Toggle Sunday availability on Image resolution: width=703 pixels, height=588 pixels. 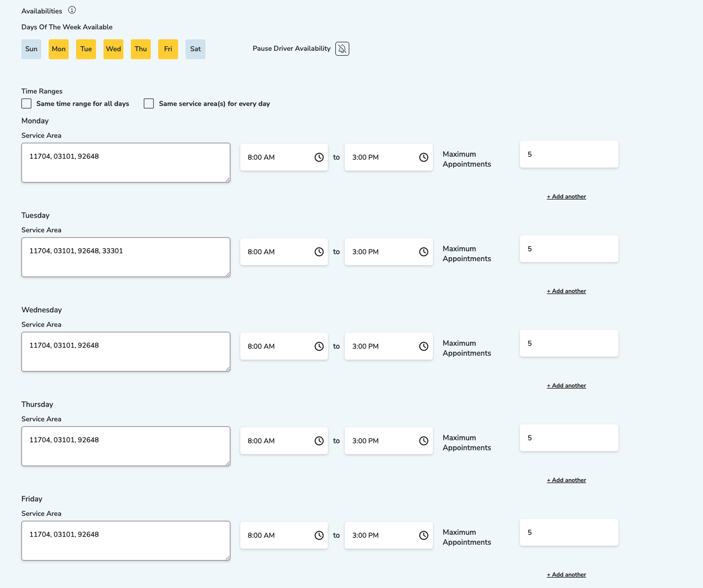pyautogui.click(x=31, y=49)
